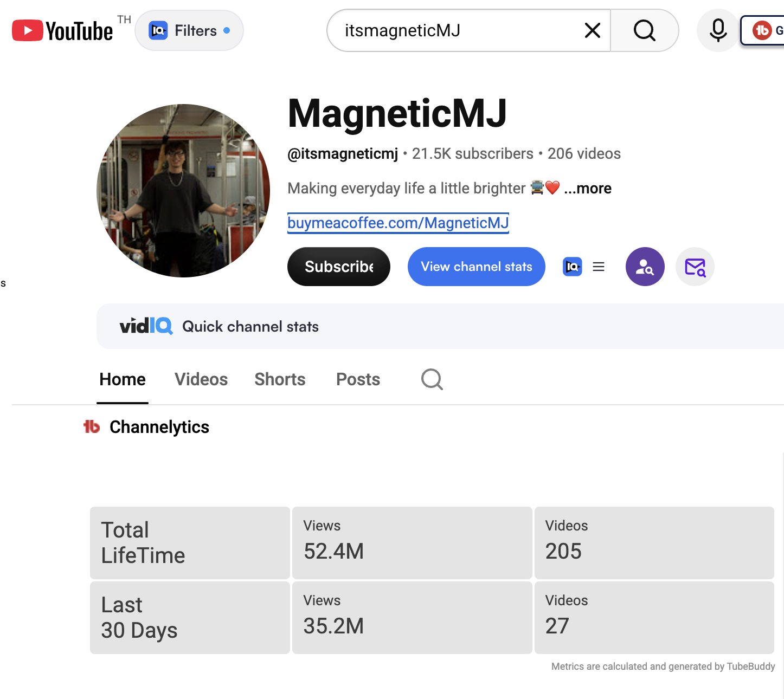
Task: Open the YouTube home logo
Action: pyautogui.click(x=62, y=31)
